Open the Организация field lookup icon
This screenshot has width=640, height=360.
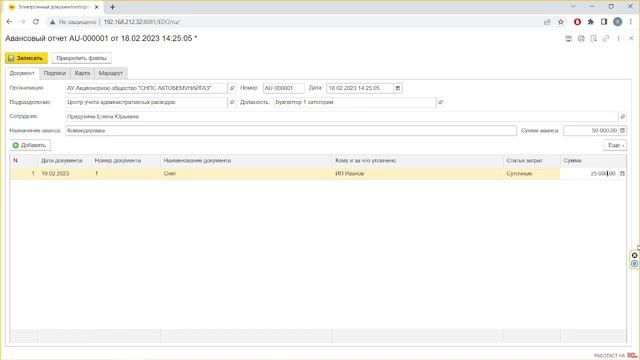[232, 88]
